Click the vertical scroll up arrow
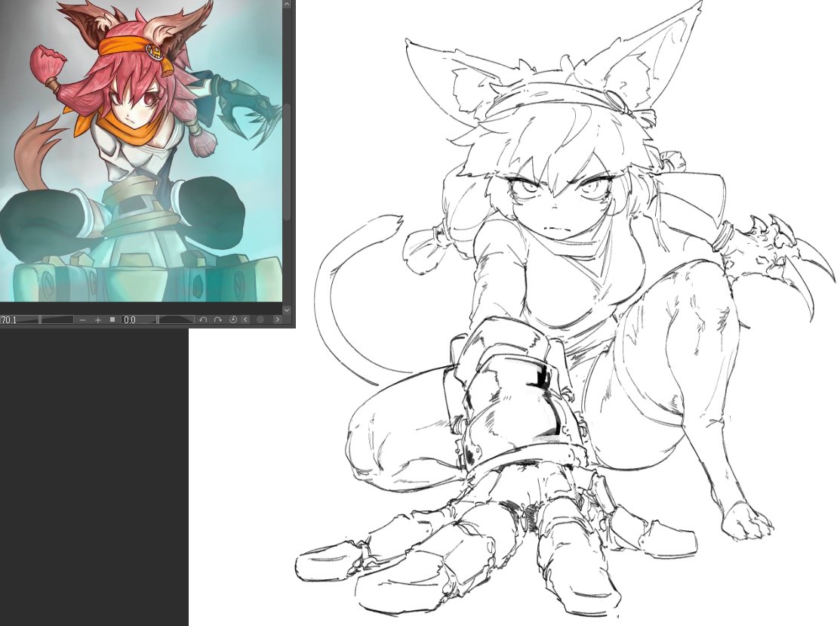 point(287,5)
